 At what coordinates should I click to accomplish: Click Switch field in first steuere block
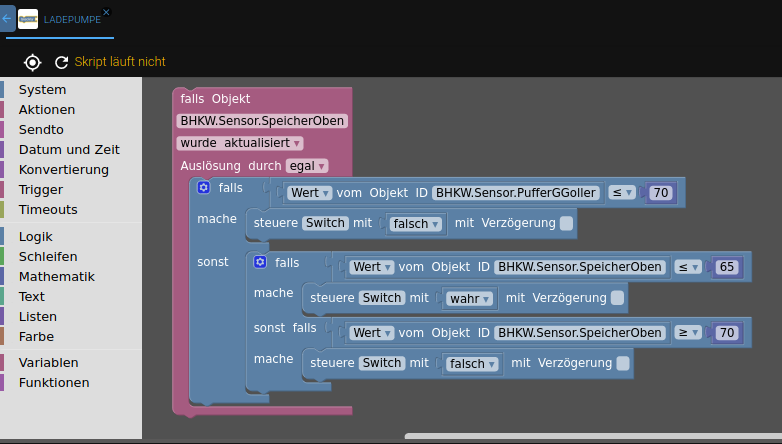[325, 223]
